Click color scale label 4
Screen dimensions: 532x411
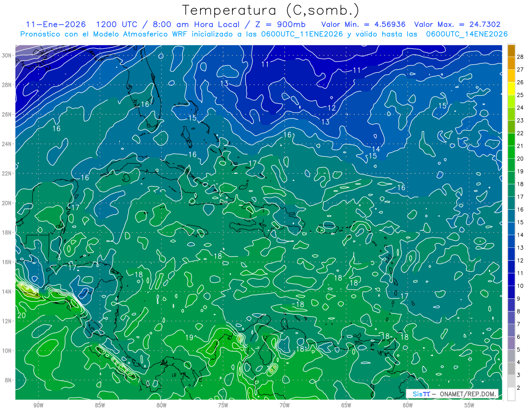[x=519, y=362]
